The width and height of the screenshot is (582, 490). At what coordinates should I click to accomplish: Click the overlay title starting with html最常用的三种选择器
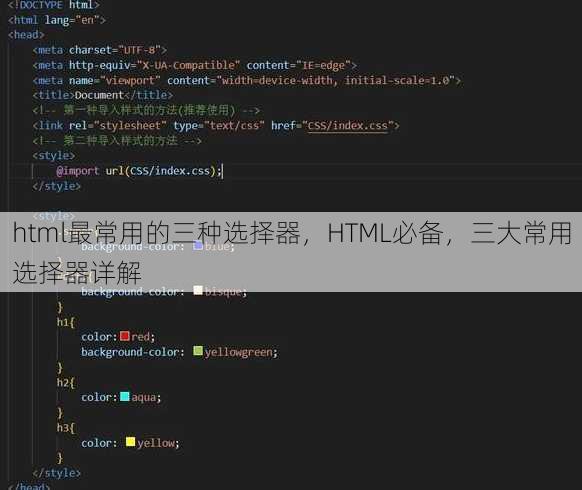click(291, 252)
